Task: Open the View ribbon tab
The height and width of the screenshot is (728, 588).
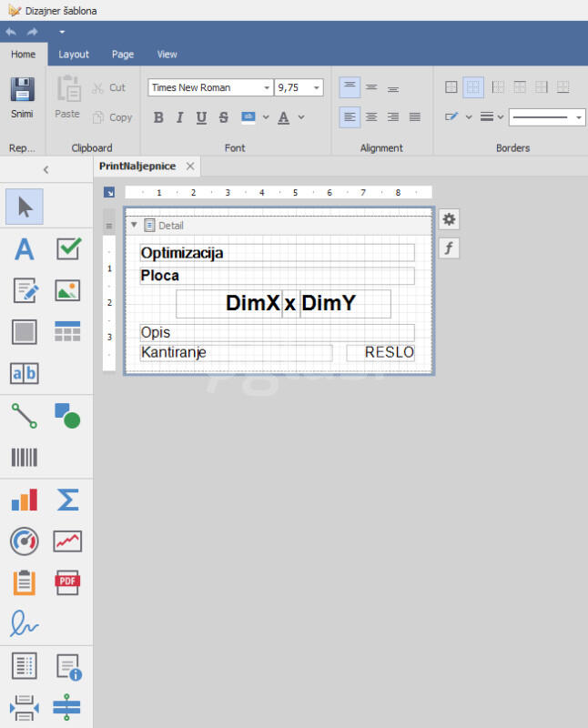Action: (x=167, y=55)
